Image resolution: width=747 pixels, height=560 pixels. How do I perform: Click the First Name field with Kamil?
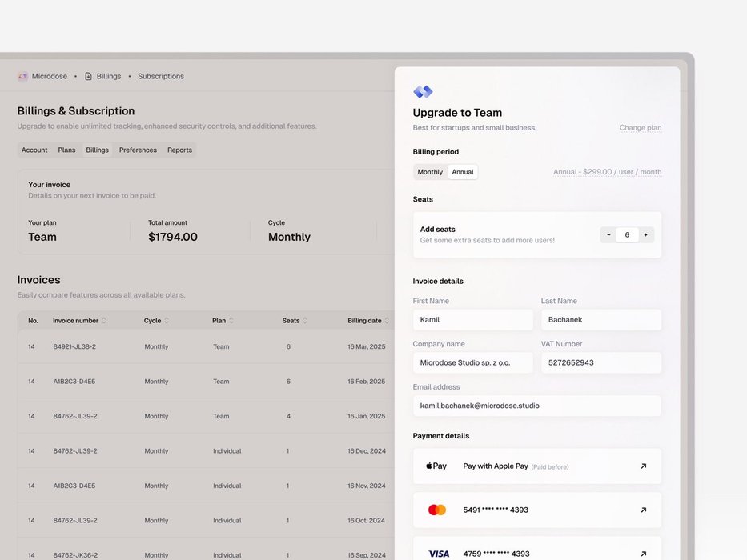point(472,319)
